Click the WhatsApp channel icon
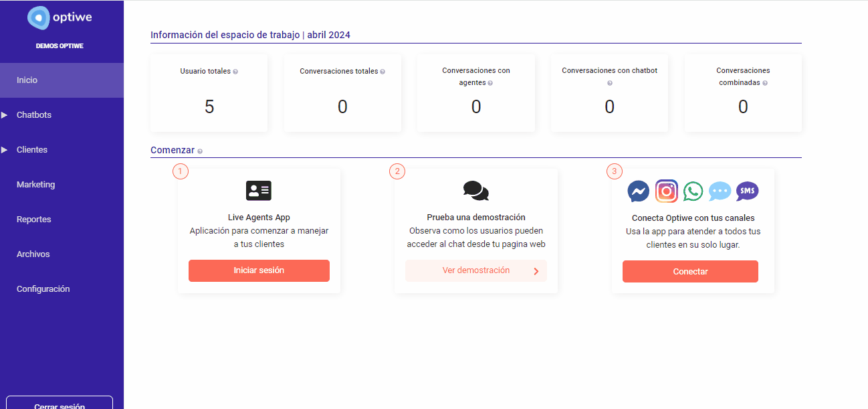 click(693, 191)
